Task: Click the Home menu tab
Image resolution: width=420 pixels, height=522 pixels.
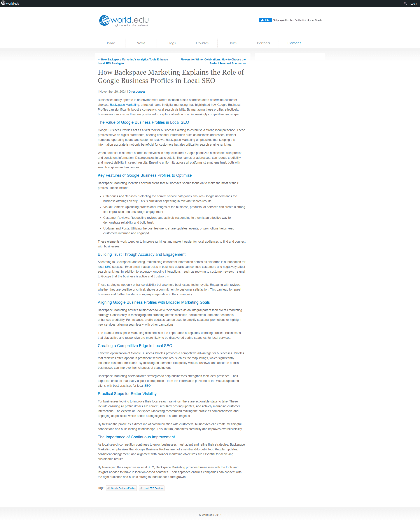Action: pyautogui.click(x=110, y=43)
